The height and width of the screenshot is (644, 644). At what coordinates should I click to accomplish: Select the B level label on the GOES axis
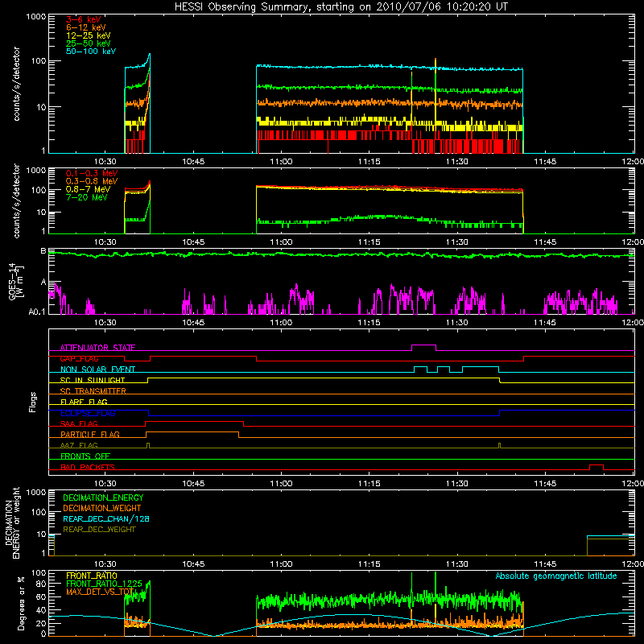pos(43,251)
